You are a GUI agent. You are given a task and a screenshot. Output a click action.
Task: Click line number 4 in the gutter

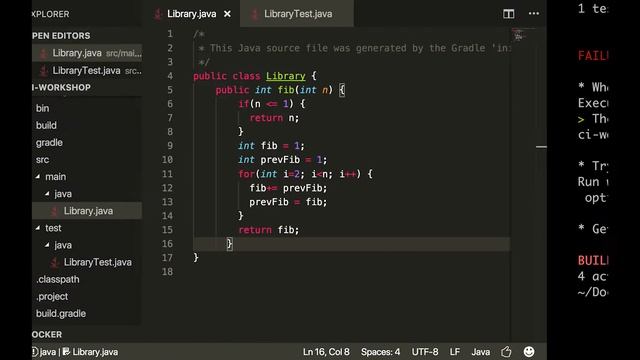click(170, 76)
